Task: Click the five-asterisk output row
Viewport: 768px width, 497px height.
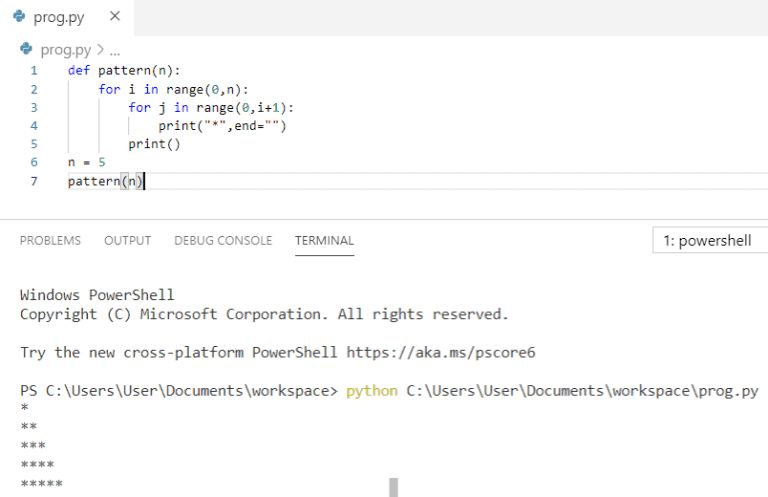Action: 42,484
